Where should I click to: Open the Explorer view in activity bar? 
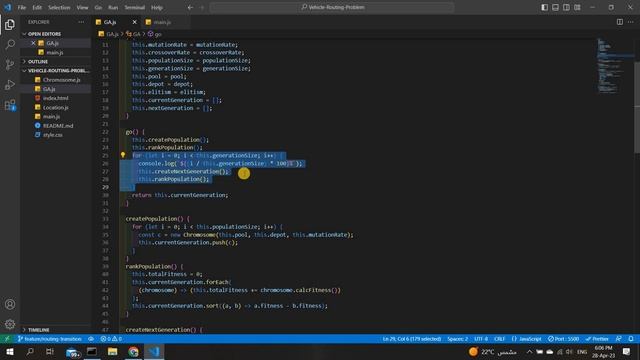10,24
